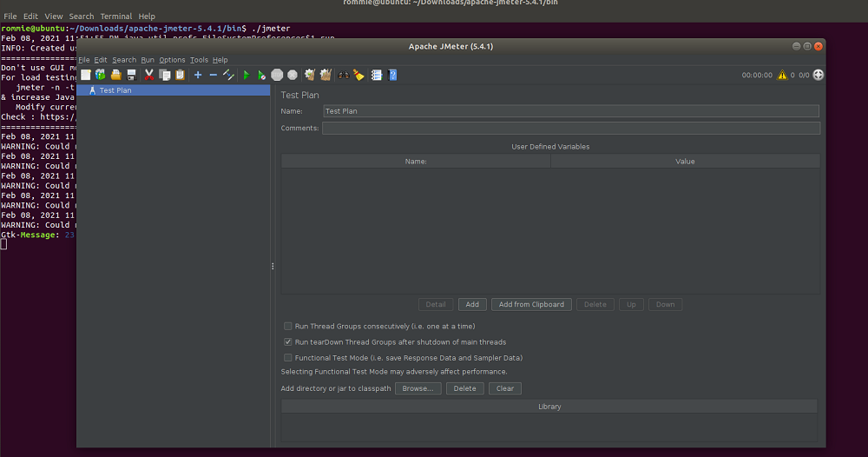Click the 00:00:00 elapsed time display

757,76
